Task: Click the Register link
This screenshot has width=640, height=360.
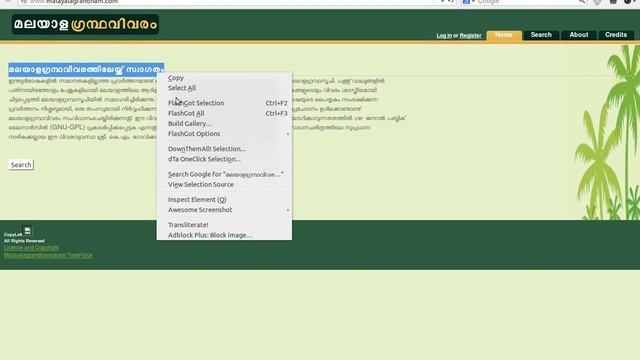Action: pos(470,36)
